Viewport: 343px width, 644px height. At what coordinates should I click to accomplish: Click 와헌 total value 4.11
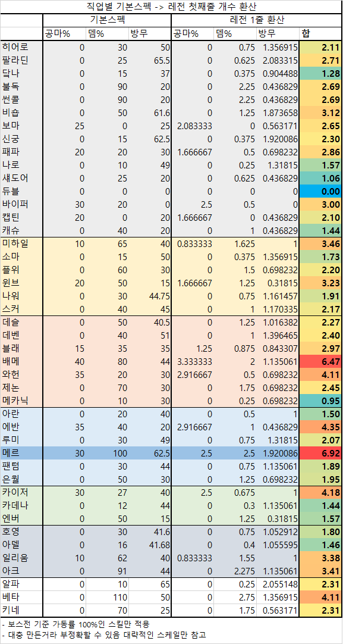320,375
